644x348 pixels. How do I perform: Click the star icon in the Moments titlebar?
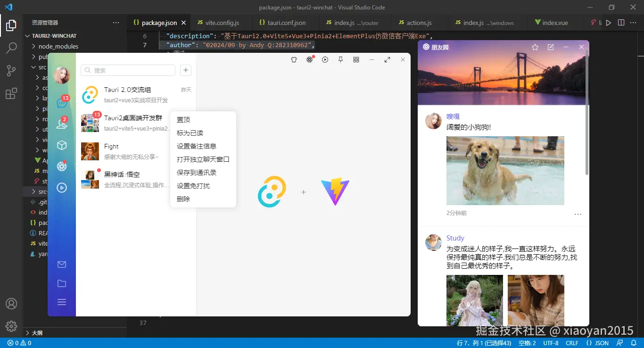pos(535,47)
